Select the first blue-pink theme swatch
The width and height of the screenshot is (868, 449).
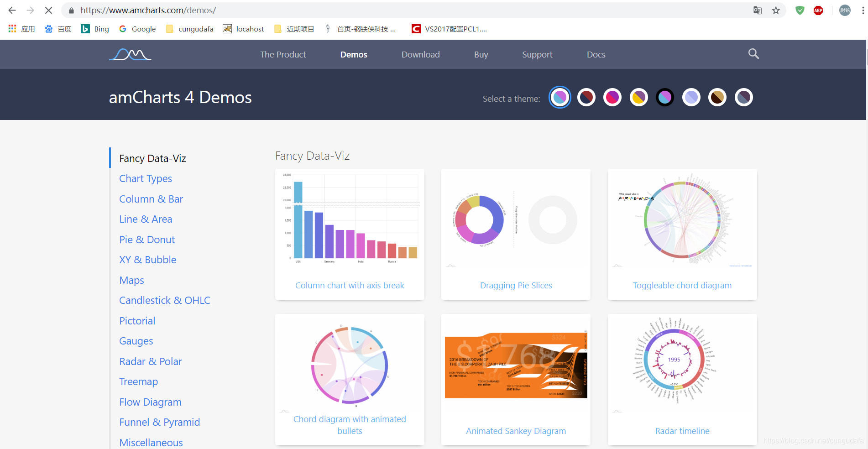point(560,97)
